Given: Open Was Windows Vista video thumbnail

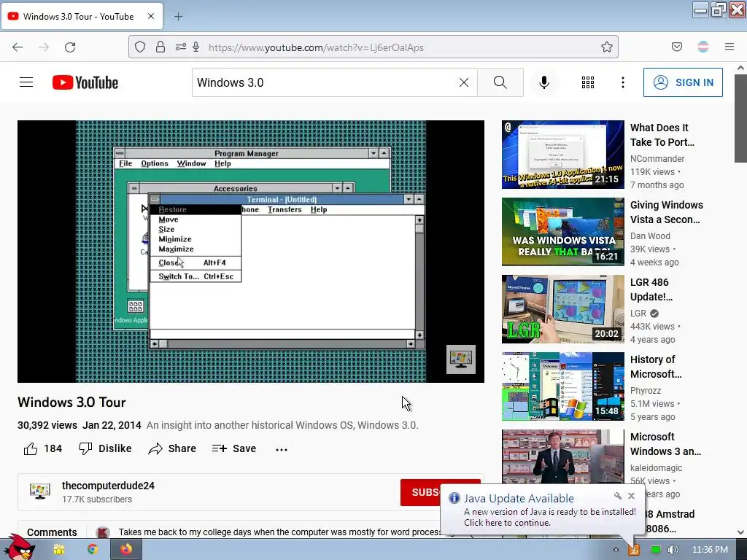Looking at the screenshot, I should click(x=562, y=231).
